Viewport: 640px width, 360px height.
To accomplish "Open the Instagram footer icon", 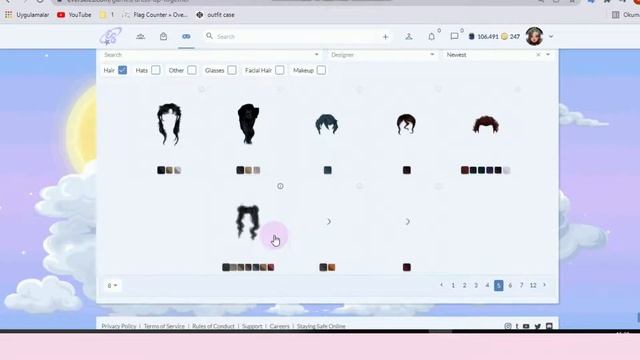I will (x=508, y=326).
